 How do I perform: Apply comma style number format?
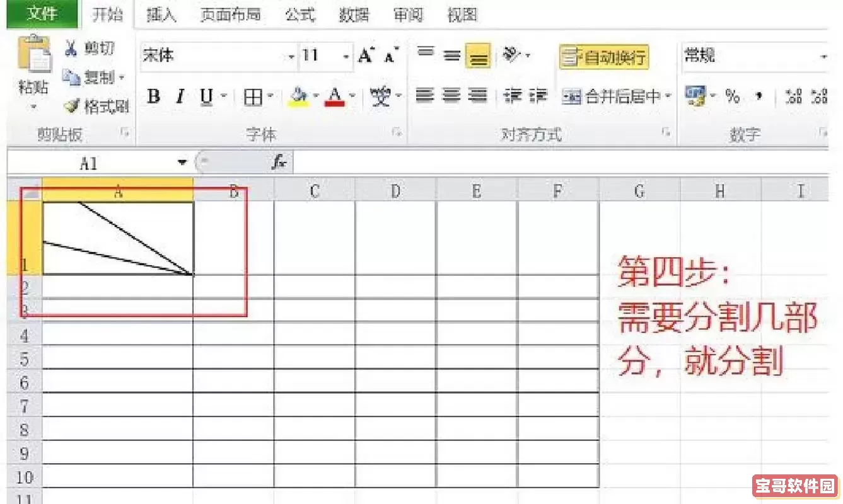click(759, 96)
